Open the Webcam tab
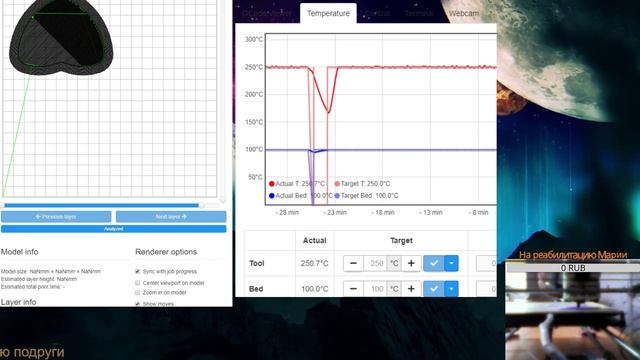Viewport: 640px width, 360px height. [464, 13]
